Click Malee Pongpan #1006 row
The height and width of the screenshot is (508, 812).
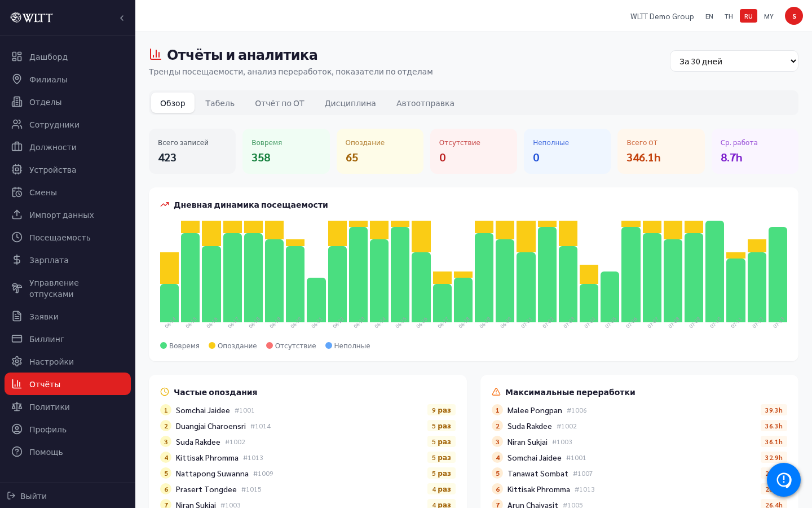639,410
